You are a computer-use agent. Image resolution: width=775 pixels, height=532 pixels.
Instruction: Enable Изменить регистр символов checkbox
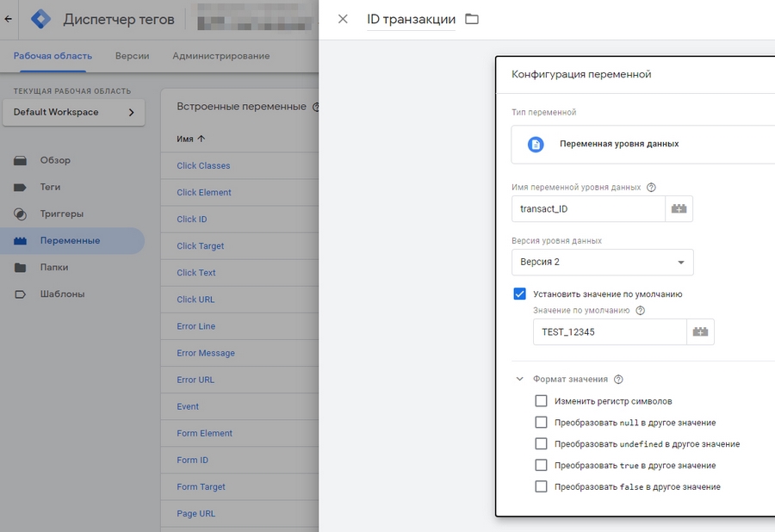(x=541, y=401)
